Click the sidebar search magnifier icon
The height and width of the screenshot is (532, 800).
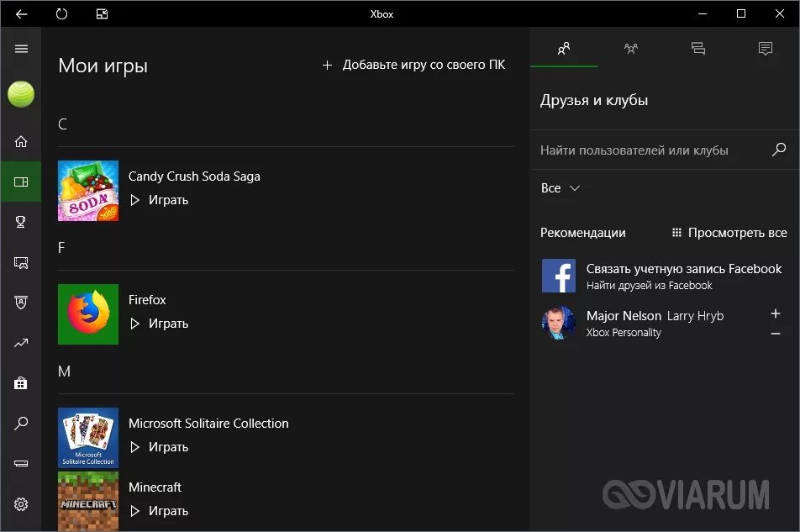pyautogui.click(x=21, y=424)
